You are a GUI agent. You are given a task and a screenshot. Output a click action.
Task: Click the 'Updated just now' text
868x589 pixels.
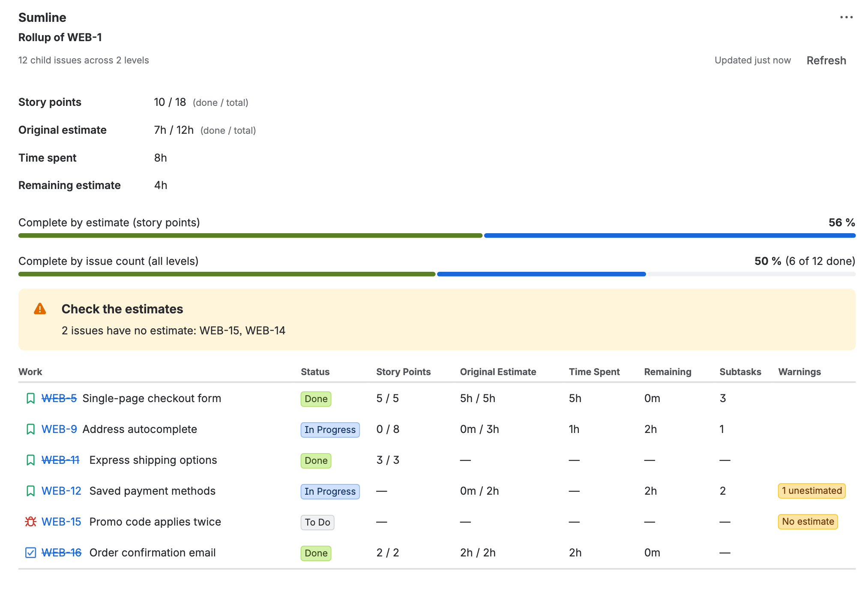(752, 60)
